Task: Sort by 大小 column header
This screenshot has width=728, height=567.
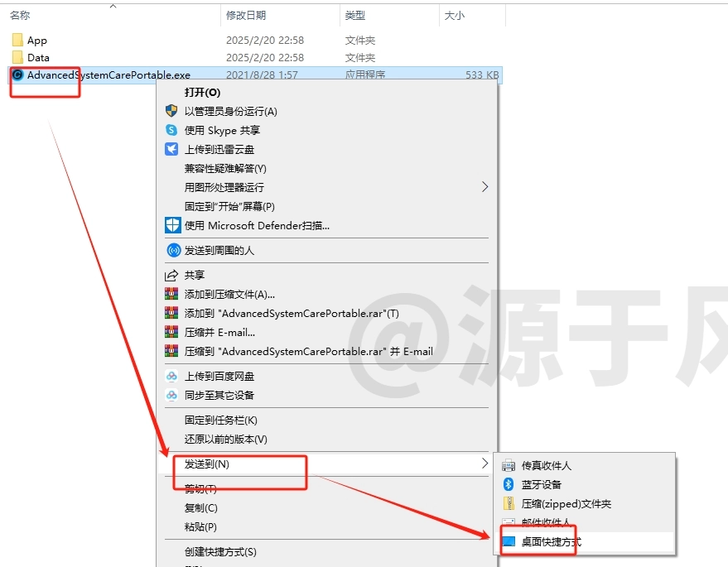Action: pos(455,15)
